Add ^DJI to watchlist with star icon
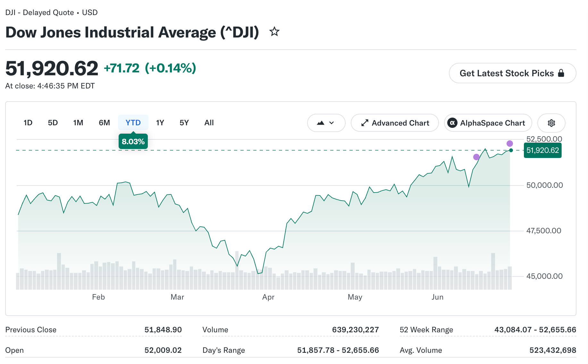588x364 pixels. [274, 32]
